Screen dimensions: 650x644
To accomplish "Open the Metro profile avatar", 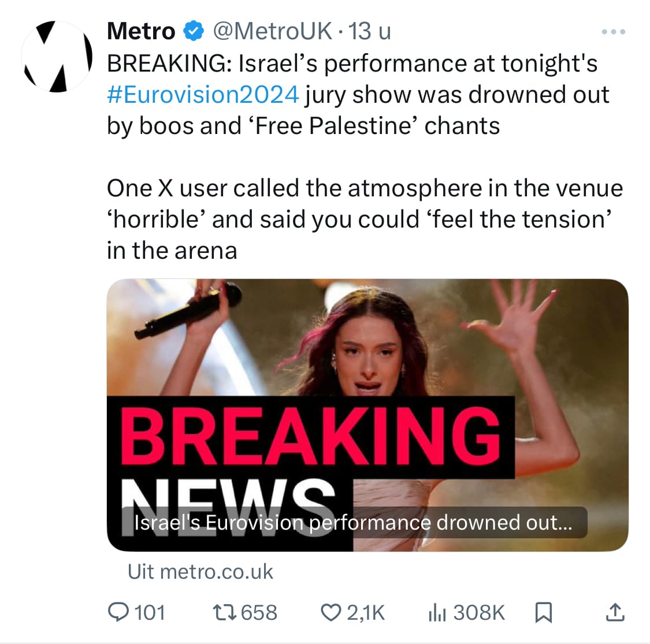I will [57, 56].
